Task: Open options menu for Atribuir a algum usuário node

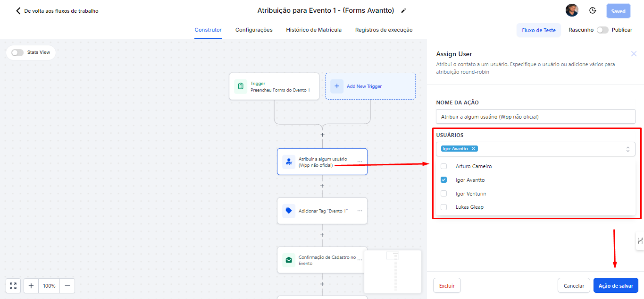Action: 360,162
